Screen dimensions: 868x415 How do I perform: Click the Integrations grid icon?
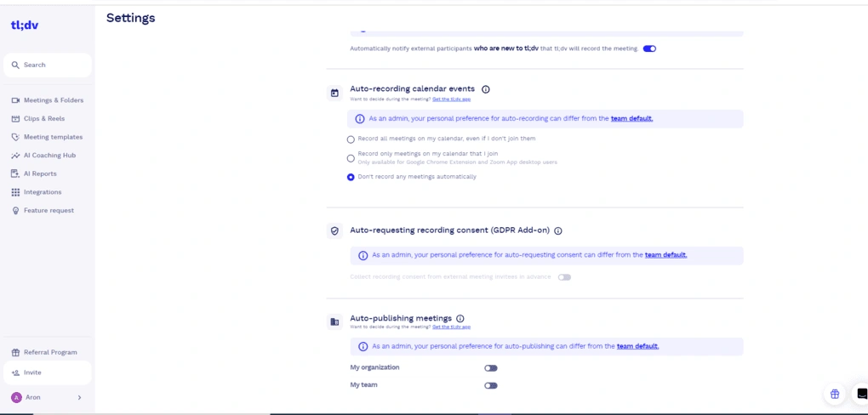[x=15, y=192]
